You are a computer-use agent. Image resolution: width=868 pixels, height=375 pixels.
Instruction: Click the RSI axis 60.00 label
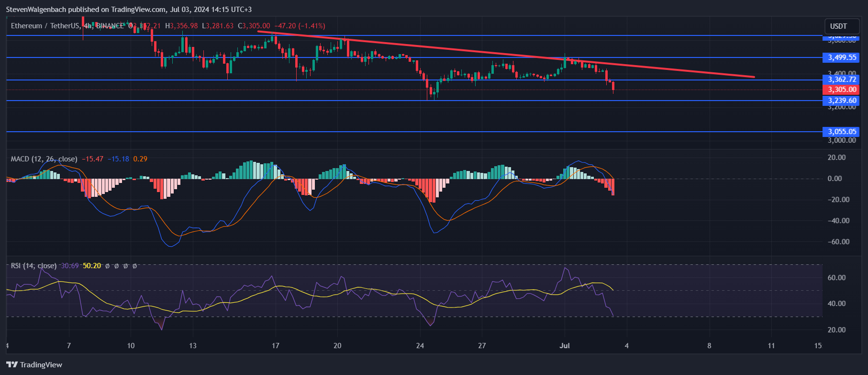tap(836, 278)
